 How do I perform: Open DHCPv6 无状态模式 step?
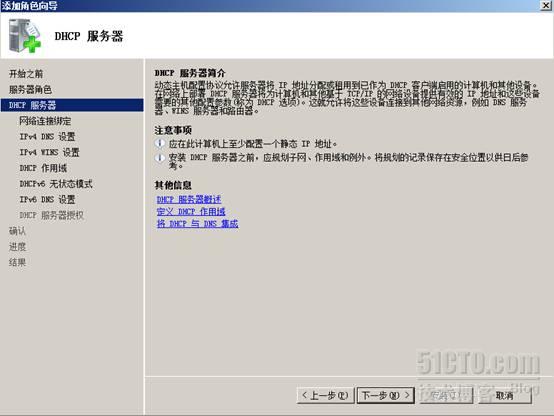point(55,184)
